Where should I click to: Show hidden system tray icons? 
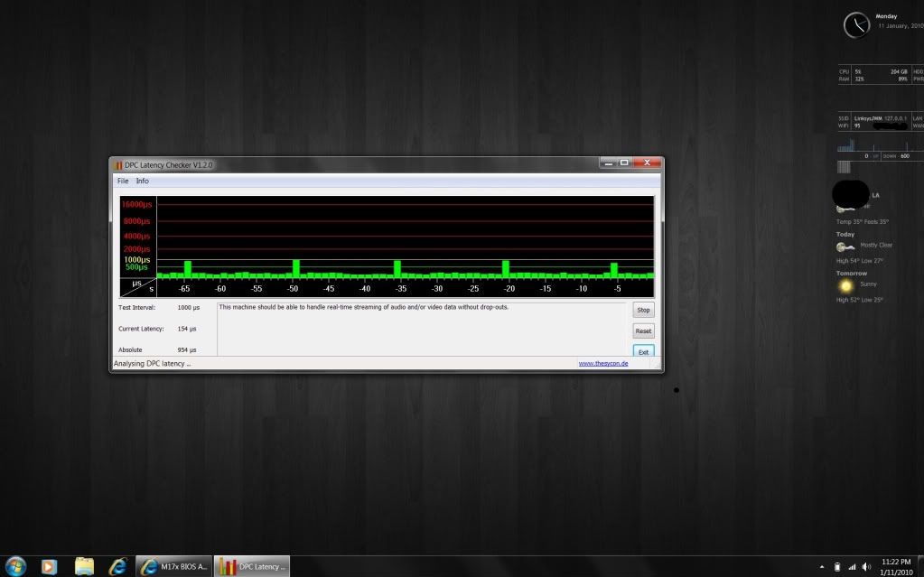click(x=822, y=567)
